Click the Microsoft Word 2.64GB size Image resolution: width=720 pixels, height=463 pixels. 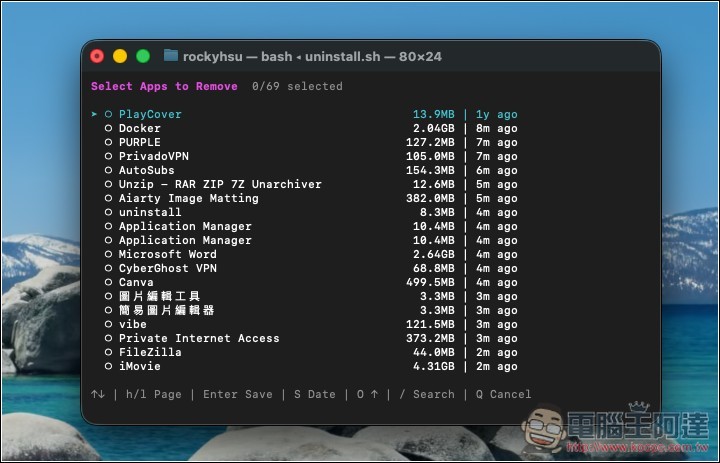coord(433,254)
